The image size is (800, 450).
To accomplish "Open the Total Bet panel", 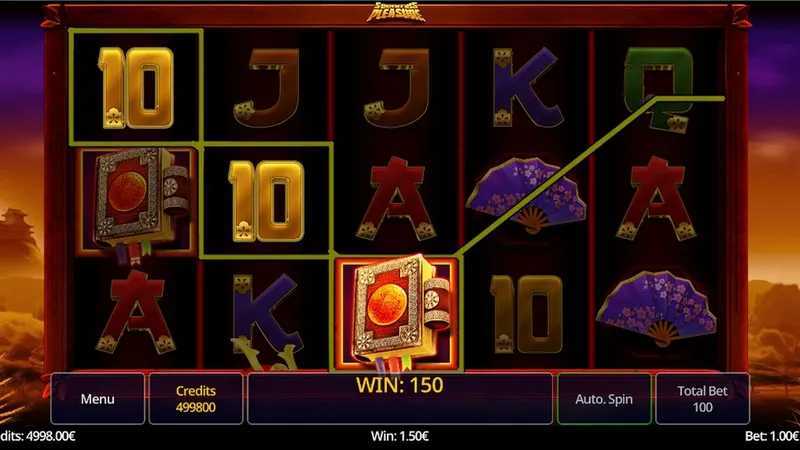I will point(703,398).
